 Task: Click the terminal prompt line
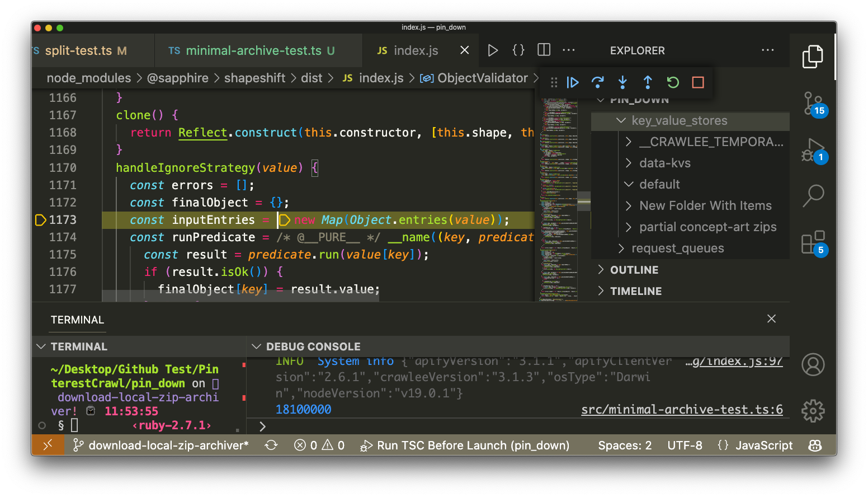[74, 425]
